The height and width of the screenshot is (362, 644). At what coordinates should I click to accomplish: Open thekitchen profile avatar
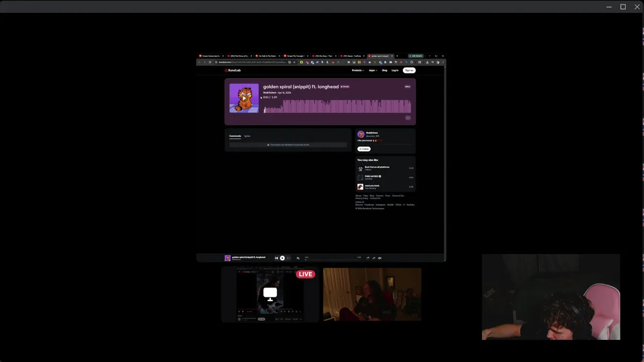click(x=361, y=134)
